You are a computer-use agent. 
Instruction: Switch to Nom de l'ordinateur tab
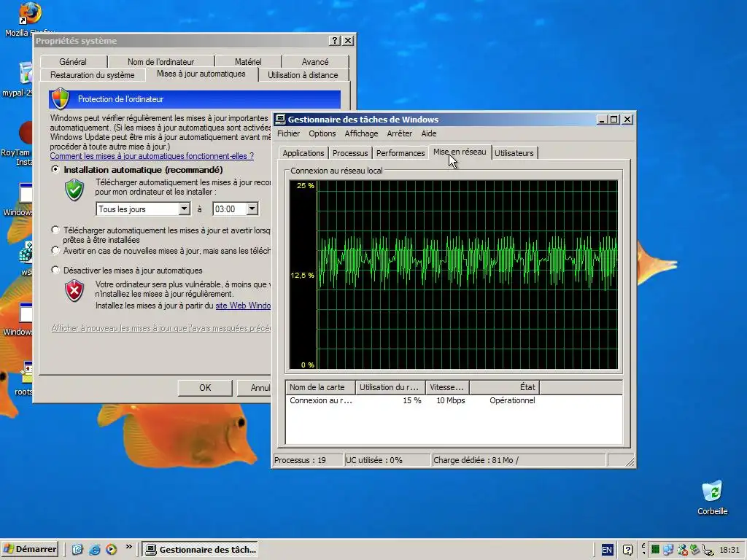(x=161, y=62)
